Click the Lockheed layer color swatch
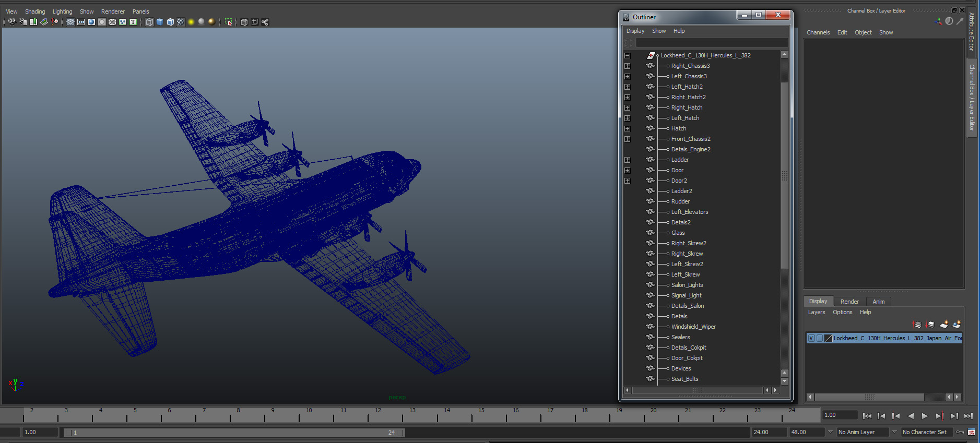The image size is (980, 443). [x=828, y=338]
